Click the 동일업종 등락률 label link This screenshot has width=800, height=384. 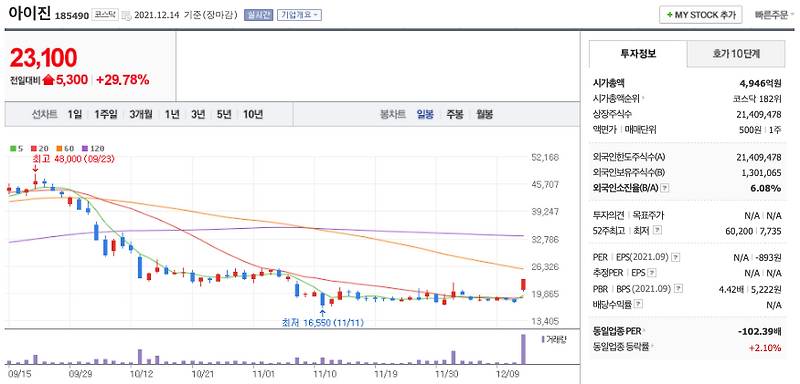(621, 347)
